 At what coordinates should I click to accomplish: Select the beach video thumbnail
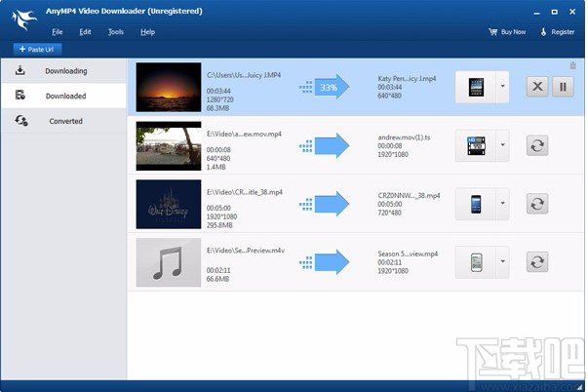[169, 145]
